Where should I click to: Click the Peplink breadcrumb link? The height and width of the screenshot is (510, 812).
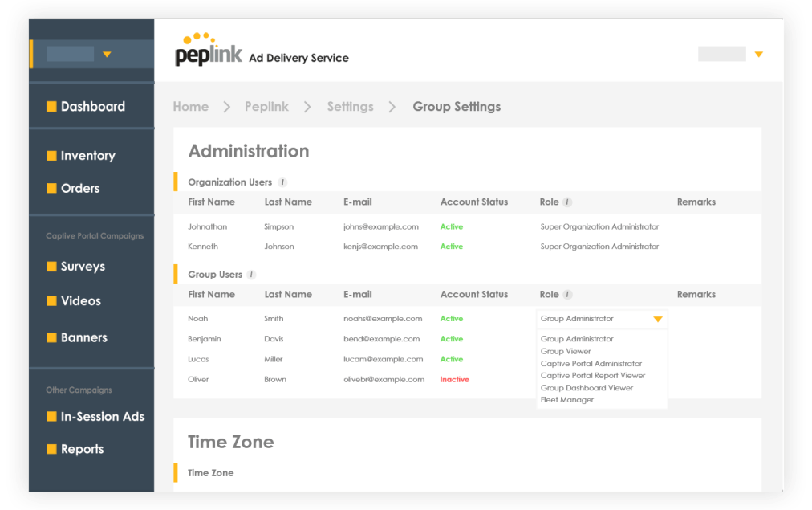click(266, 107)
